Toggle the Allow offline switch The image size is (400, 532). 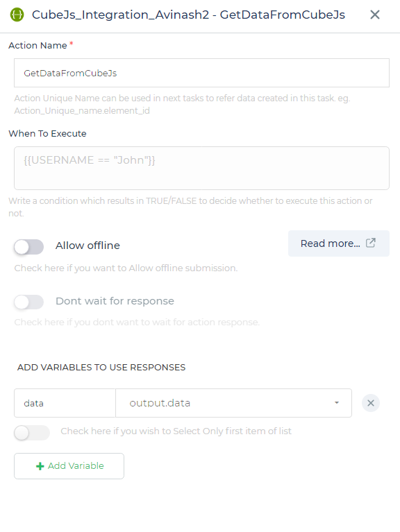(29, 247)
